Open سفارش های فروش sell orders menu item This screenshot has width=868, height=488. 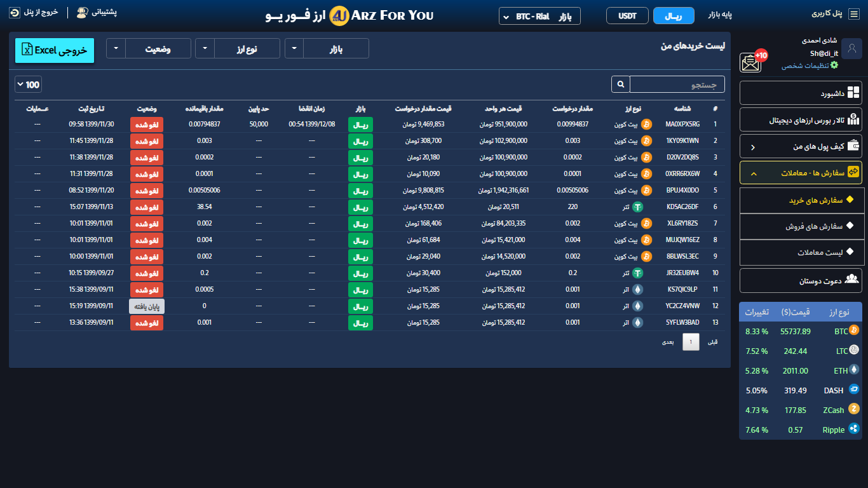(801, 226)
